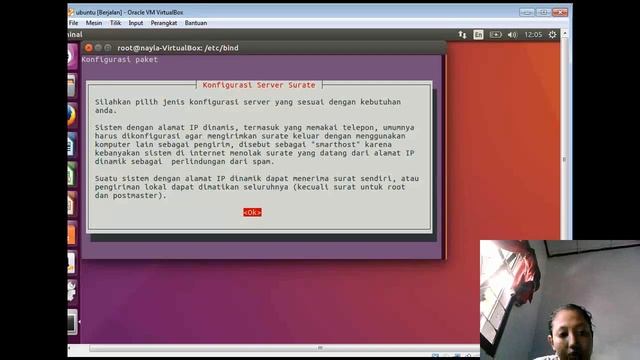Open the VirtualBox File menu
The image size is (640, 360).
tap(73, 23)
